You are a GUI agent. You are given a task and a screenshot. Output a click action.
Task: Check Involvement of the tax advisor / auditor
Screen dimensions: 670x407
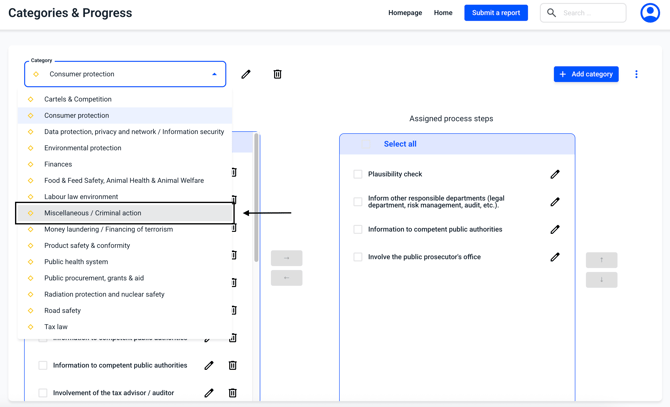(43, 393)
